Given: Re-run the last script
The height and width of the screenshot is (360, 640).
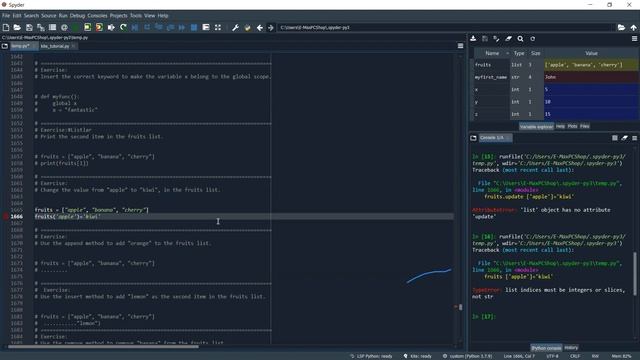Looking at the screenshot, I should tap(123, 27).
